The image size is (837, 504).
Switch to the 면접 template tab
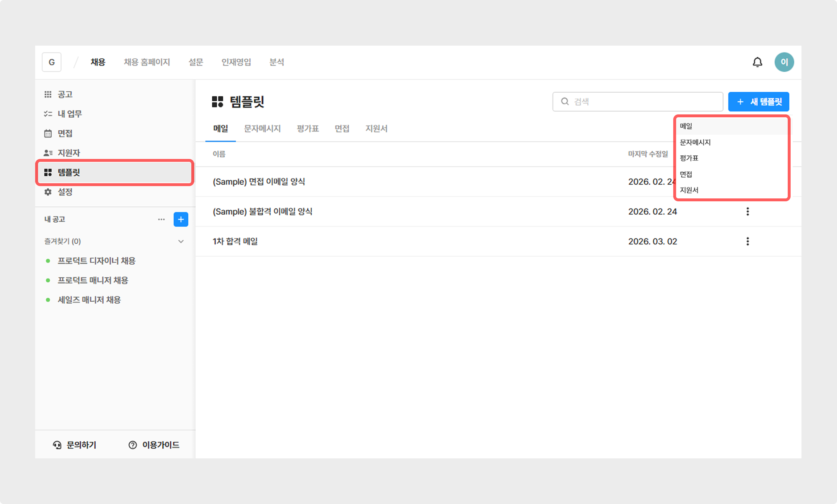pos(342,129)
